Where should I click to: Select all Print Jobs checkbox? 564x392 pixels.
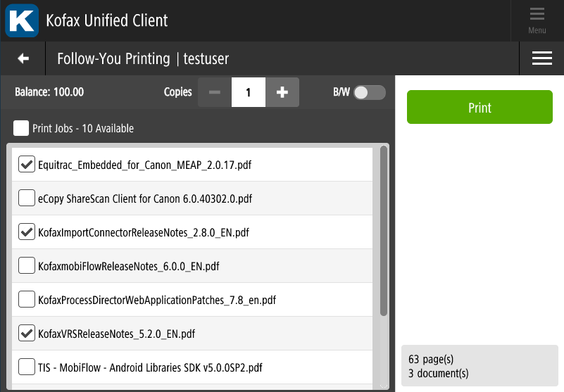click(22, 128)
